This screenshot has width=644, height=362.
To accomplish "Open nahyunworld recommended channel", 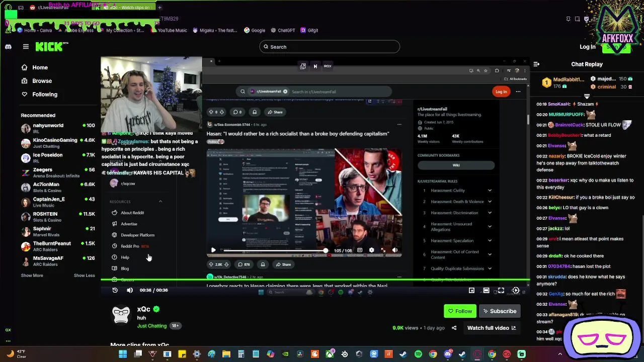I will click(x=58, y=128).
